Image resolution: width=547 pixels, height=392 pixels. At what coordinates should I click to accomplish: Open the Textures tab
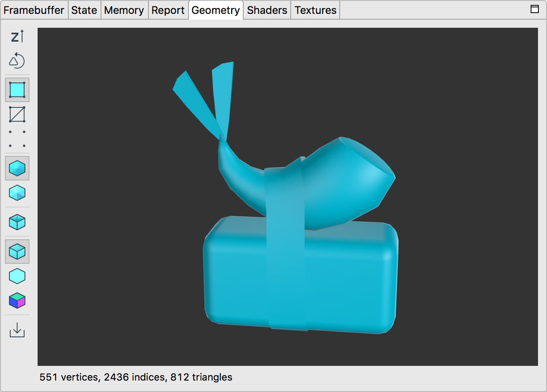315,10
